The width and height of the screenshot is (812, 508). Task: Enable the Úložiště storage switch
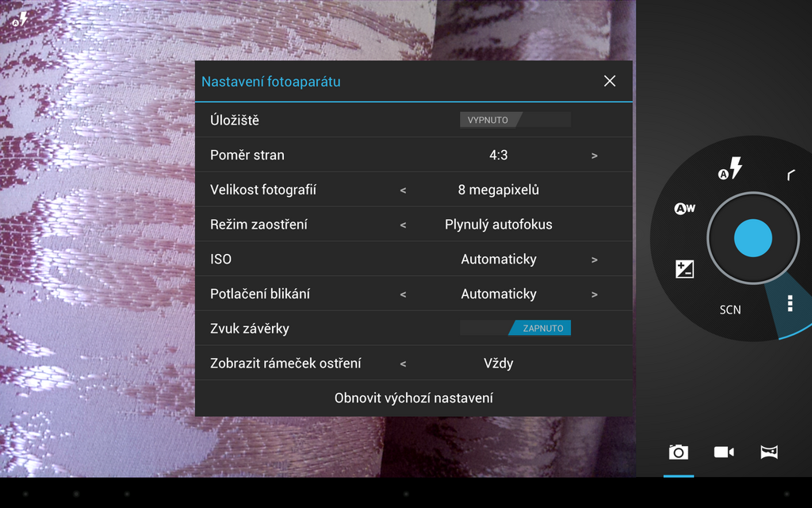(x=515, y=119)
